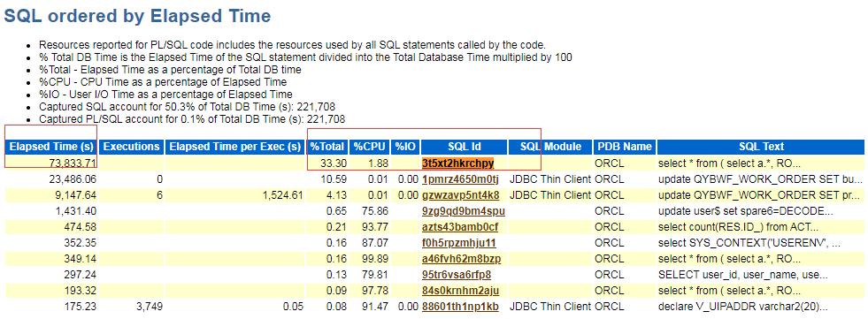
Task: Open SQL Id link 95tr6vsa6rfp8
Action: coord(457,275)
